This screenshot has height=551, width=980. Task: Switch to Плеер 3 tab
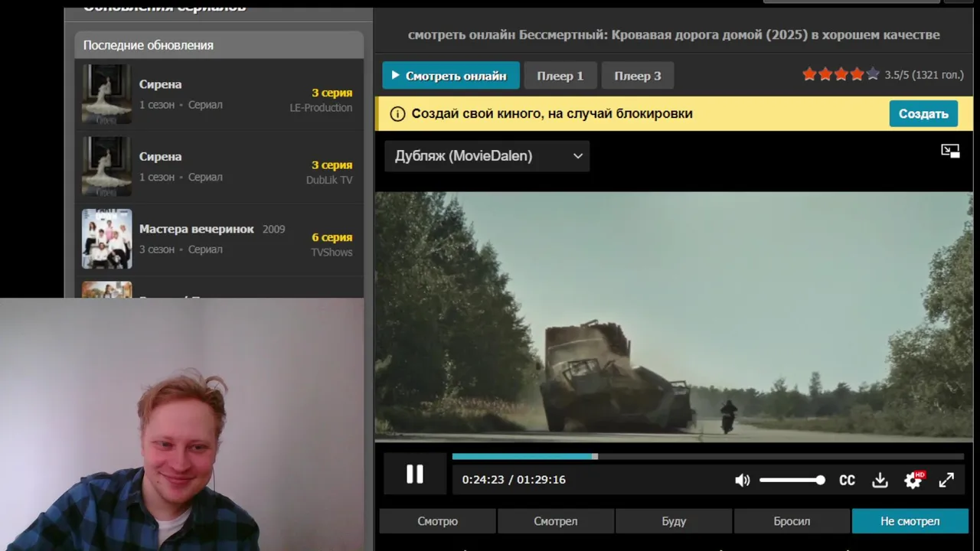coord(638,76)
